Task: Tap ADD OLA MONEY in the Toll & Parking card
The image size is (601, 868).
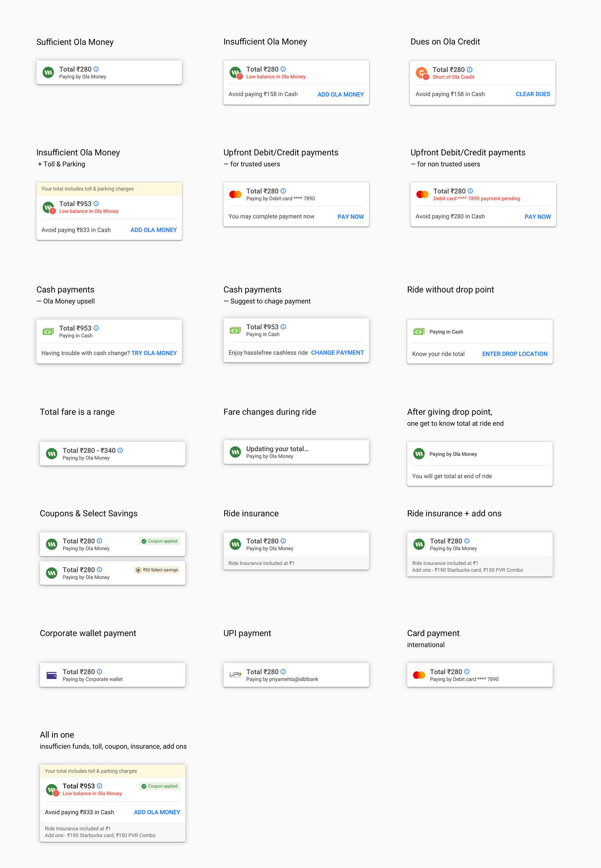Action: tap(154, 230)
